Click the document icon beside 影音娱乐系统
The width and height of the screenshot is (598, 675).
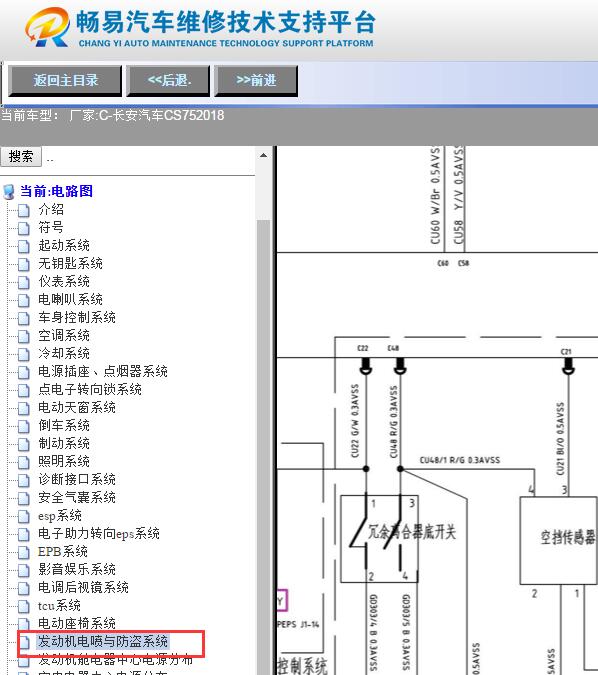click(x=24, y=571)
